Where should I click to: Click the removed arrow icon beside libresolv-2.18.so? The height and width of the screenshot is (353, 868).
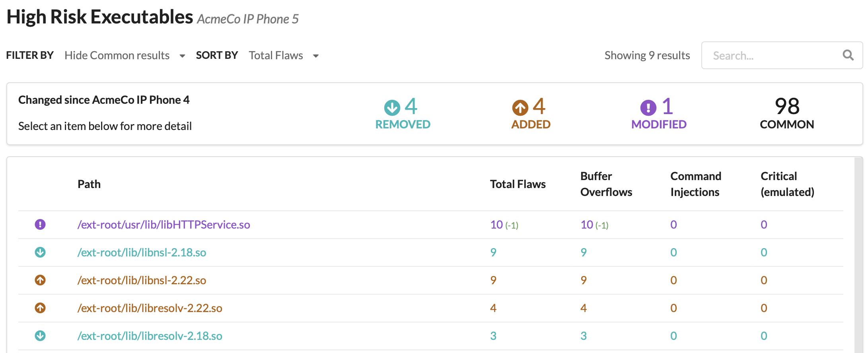point(40,336)
